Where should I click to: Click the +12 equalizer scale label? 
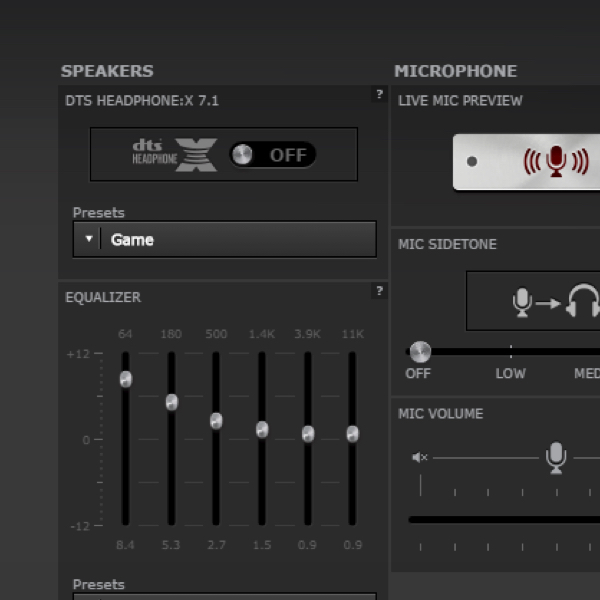tap(78, 354)
